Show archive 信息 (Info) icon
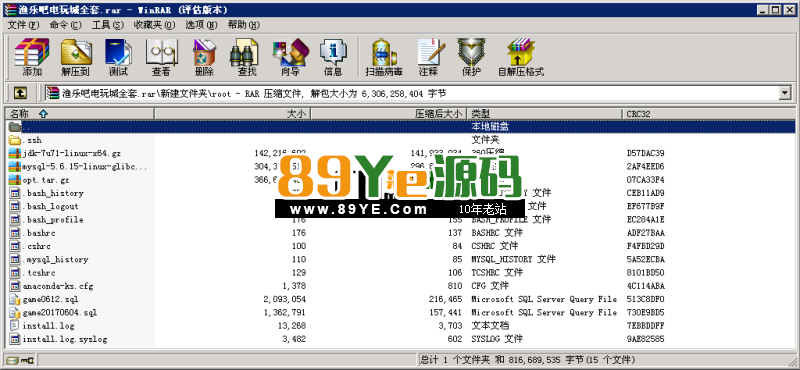800x370 pixels. point(333,57)
